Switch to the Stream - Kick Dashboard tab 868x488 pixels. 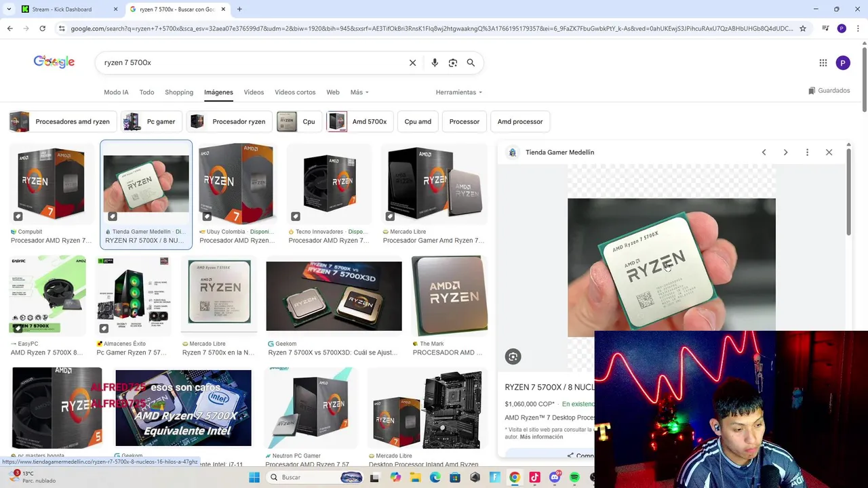click(x=68, y=9)
